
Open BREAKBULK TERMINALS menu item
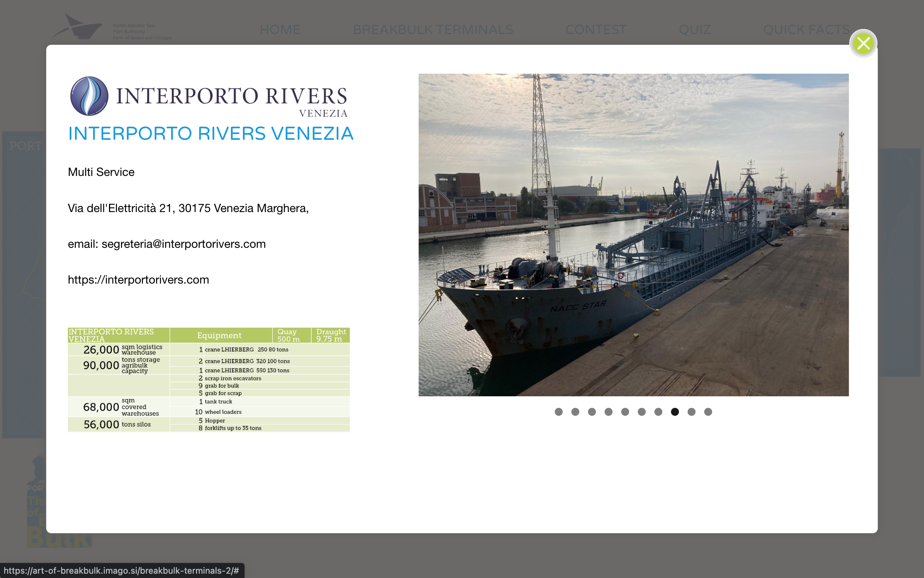433,29
